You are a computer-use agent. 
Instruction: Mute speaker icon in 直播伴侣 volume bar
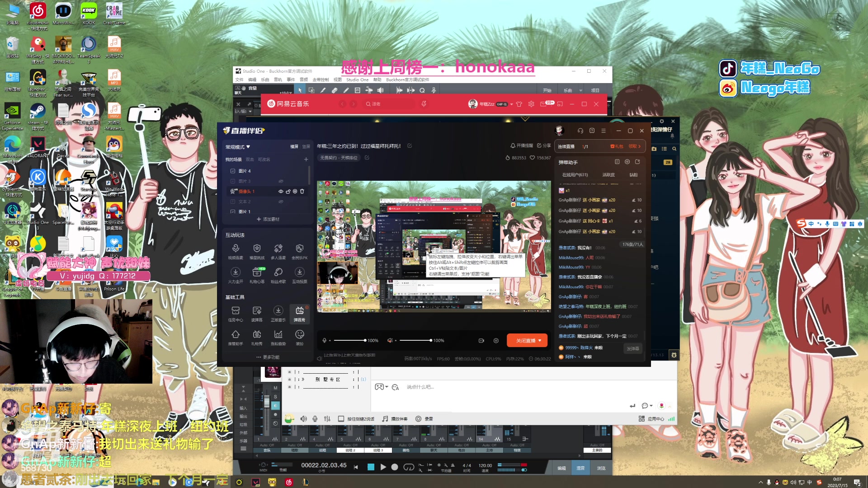coord(390,340)
